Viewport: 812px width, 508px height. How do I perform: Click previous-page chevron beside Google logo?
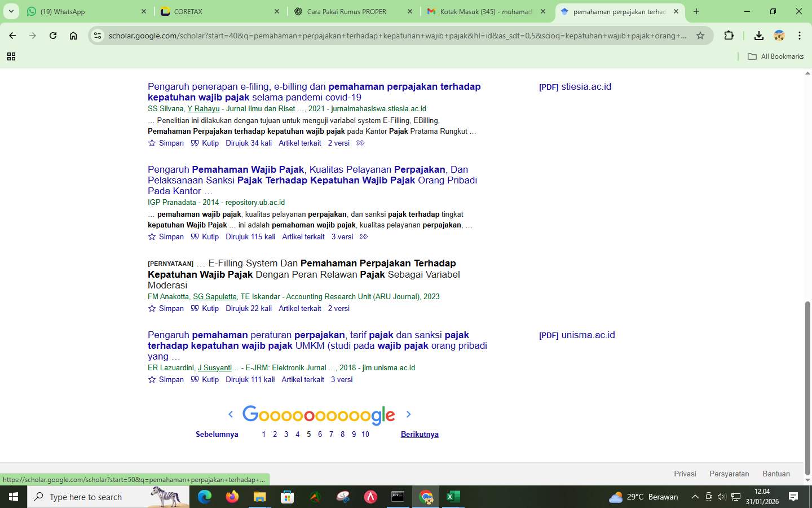[230, 414]
